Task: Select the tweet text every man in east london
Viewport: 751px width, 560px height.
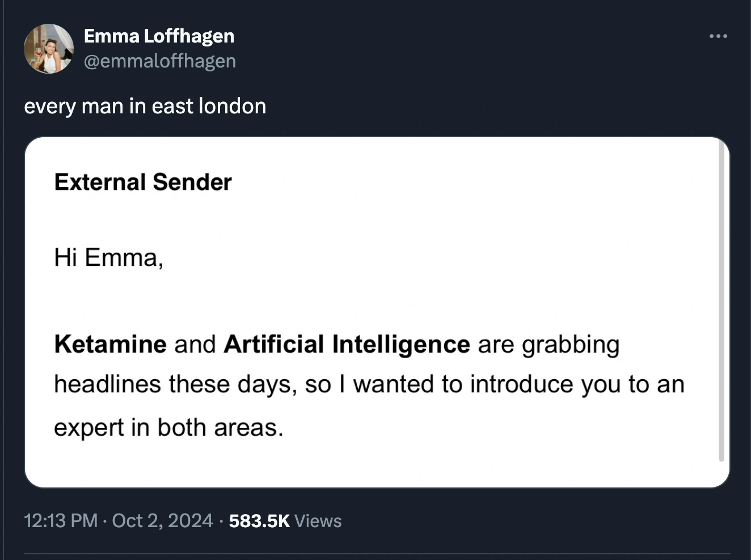Action: point(145,106)
